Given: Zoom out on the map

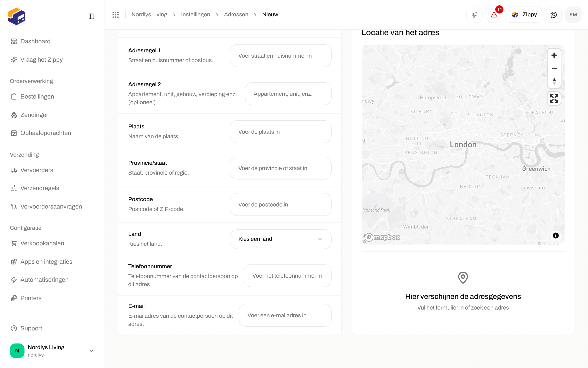Looking at the screenshot, I should tap(554, 68).
